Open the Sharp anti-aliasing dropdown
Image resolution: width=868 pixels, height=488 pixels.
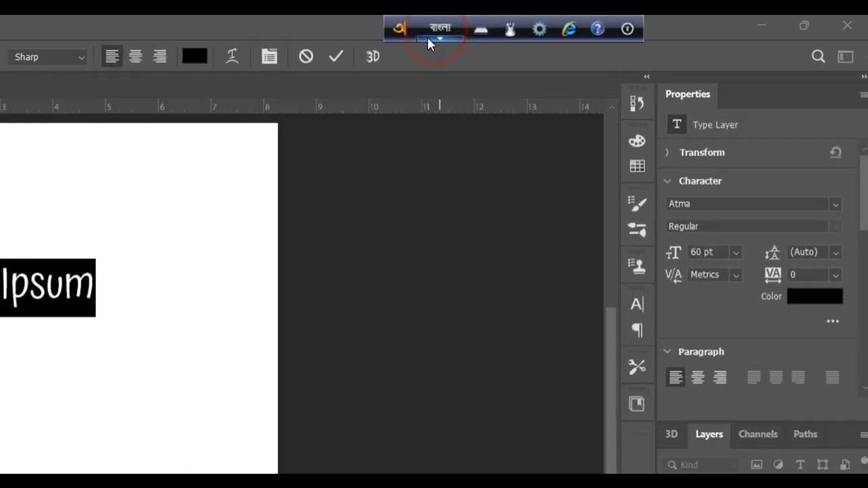click(50, 57)
